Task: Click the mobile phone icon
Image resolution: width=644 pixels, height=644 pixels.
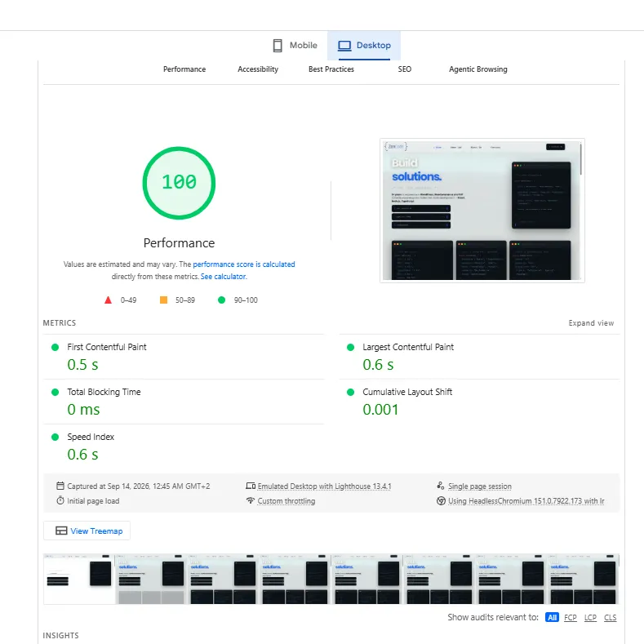Action: coord(278,46)
